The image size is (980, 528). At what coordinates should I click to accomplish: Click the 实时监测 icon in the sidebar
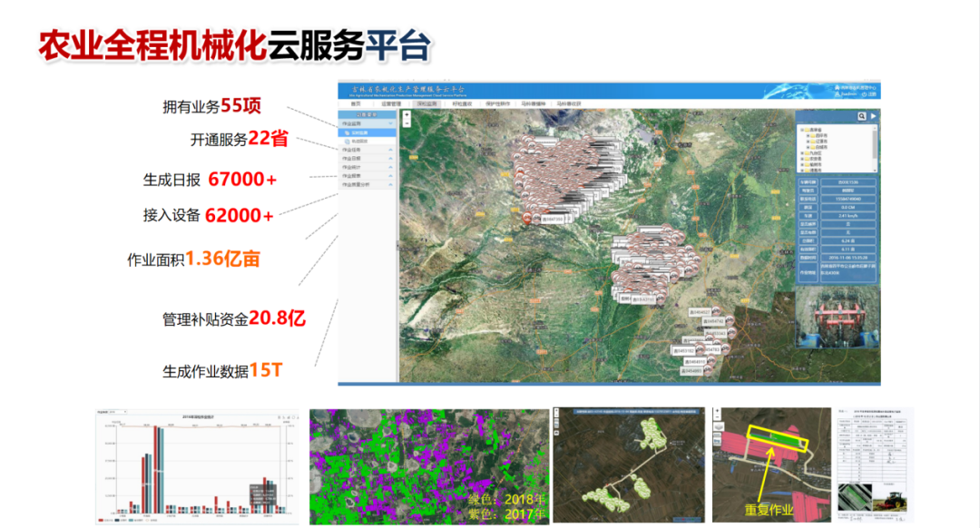[347, 132]
